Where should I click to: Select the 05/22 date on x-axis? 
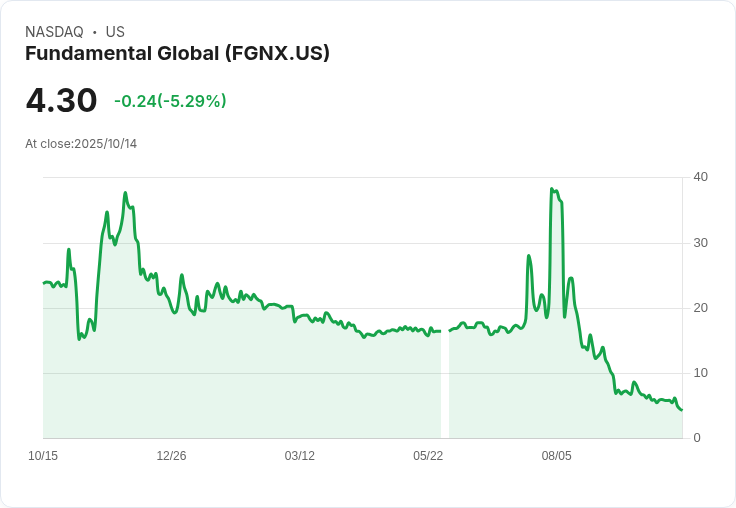tap(428, 456)
